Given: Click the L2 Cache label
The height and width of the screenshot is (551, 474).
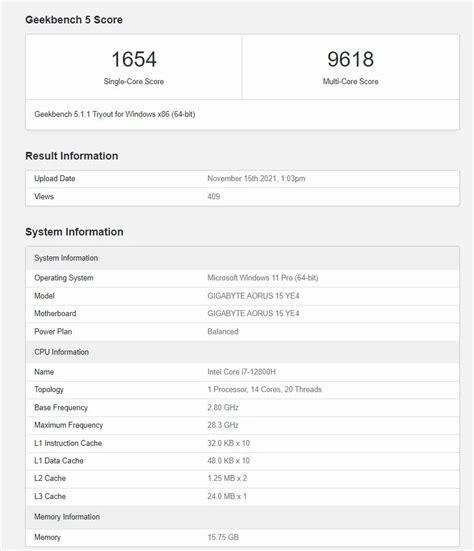Looking at the screenshot, I should point(50,478).
